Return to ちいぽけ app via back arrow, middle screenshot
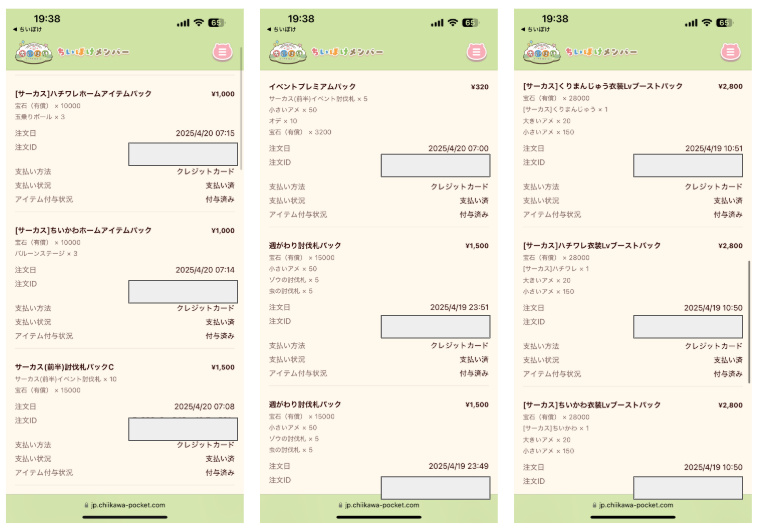 [281, 29]
